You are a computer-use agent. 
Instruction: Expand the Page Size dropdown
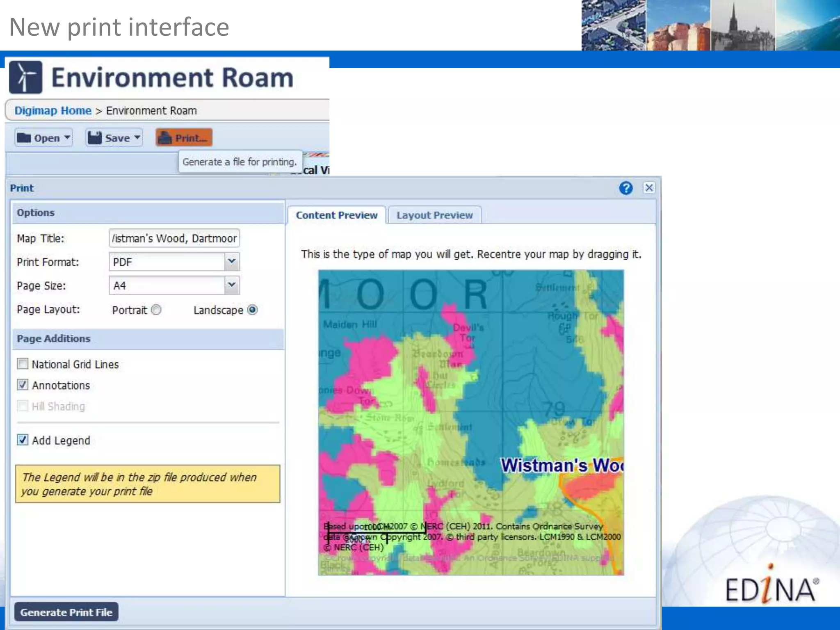coord(232,285)
